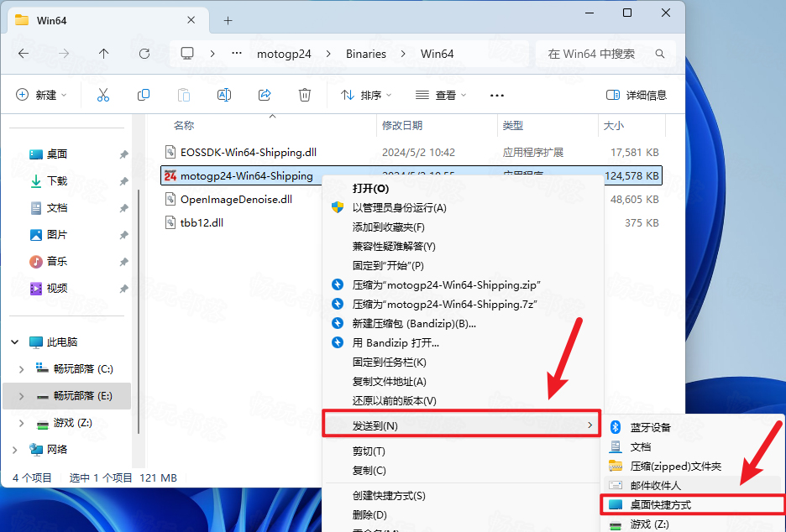
Task: Click the Copy icon in toolbar
Action: pyautogui.click(x=144, y=95)
